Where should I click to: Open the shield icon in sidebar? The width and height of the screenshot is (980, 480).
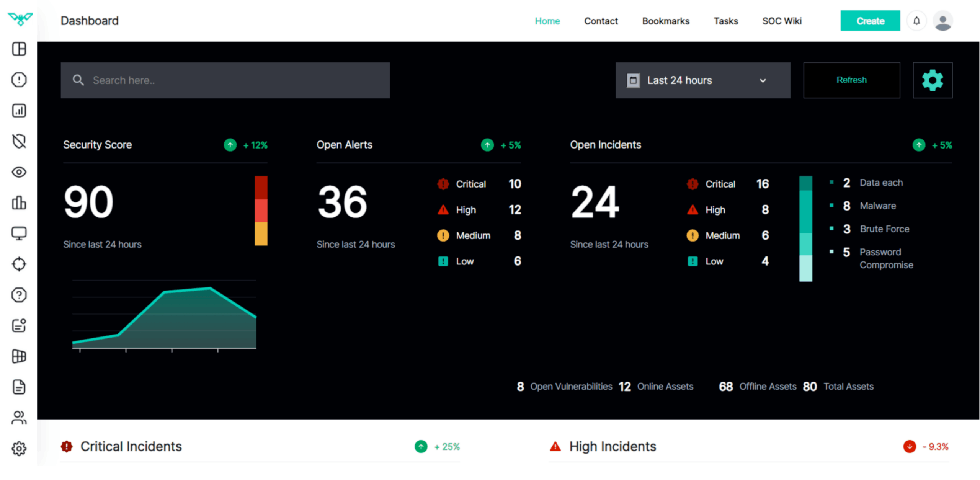(x=19, y=141)
